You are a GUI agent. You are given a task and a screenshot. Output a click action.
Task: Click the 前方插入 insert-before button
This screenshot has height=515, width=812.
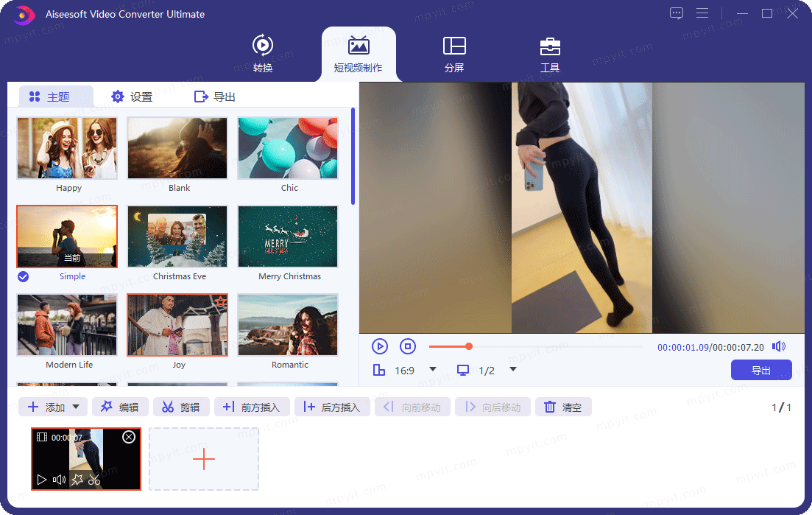[x=252, y=407]
